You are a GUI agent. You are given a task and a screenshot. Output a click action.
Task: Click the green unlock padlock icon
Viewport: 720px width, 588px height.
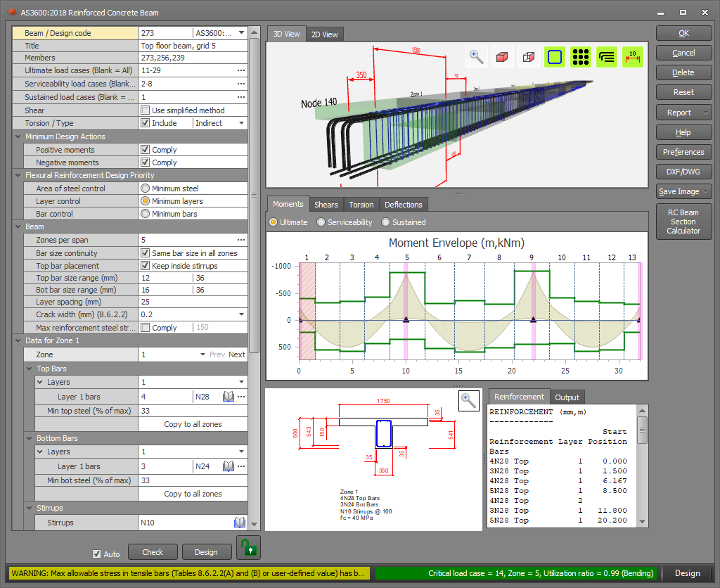[248, 547]
